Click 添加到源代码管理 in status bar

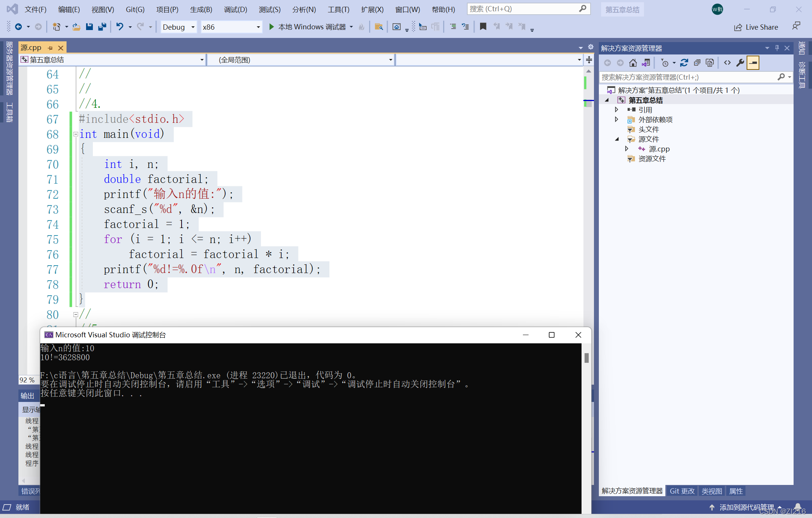pyautogui.click(x=746, y=507)
